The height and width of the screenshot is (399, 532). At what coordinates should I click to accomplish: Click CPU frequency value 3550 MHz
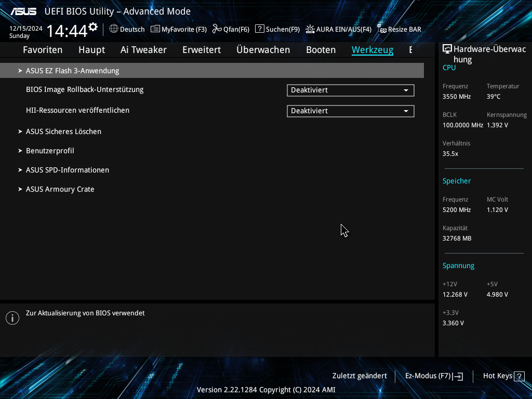pos(457,97)
